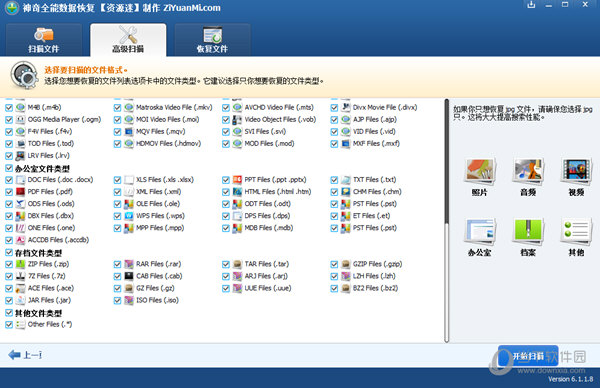Select the 照片 category icon
600x388 pixels.
coord(479,177)
